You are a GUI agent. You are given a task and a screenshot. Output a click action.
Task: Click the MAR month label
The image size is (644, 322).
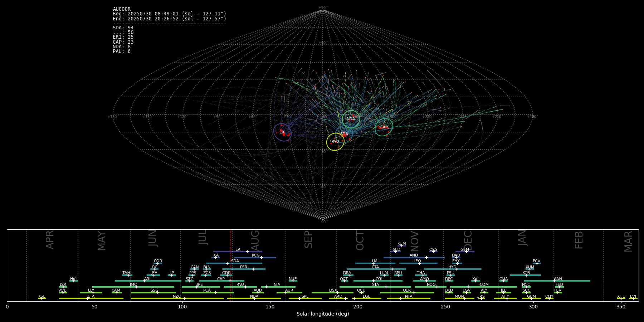(x=628, y=241)
